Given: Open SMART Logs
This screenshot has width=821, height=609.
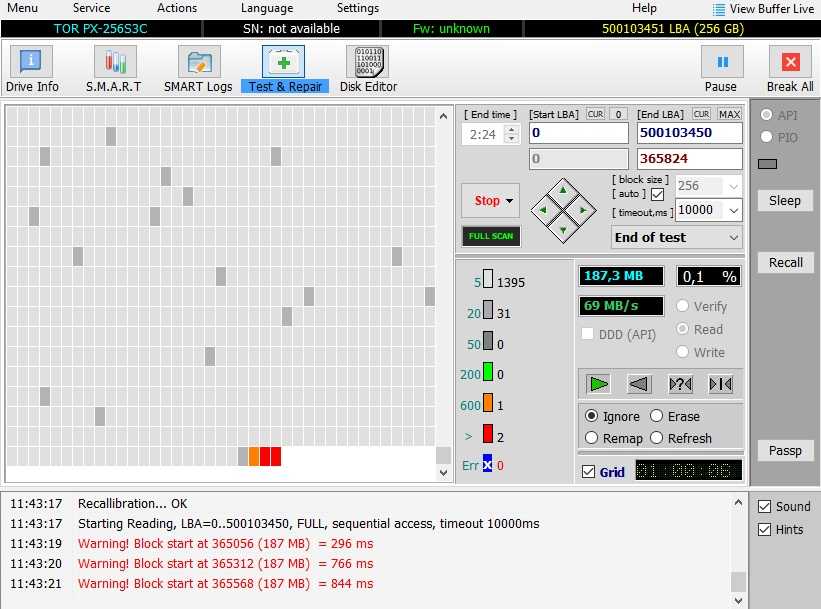Looking at the screenshot, I should (x=198, y=68).
